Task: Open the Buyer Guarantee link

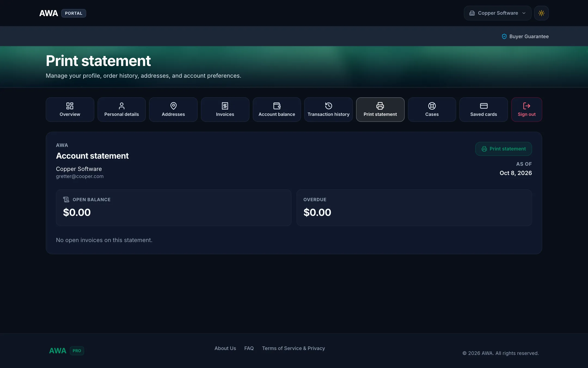Action: 525,37
